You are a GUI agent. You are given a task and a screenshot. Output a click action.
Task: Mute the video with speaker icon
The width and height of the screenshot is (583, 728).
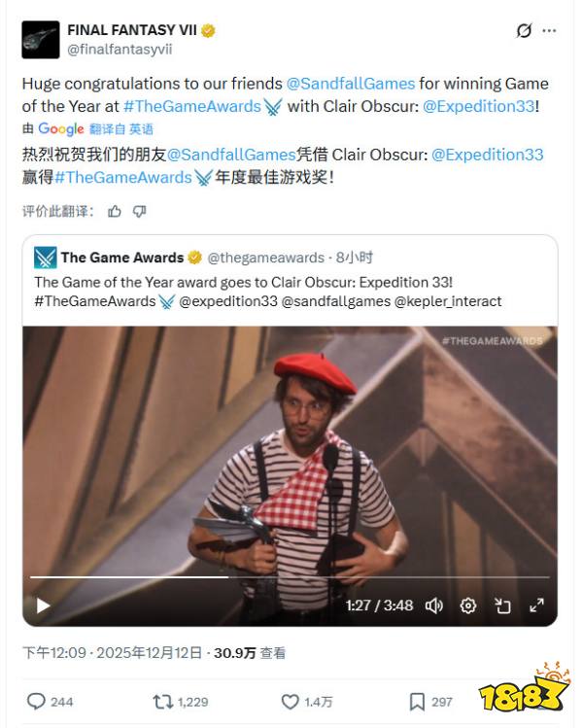pyautogui.click(x=434, y=606)
